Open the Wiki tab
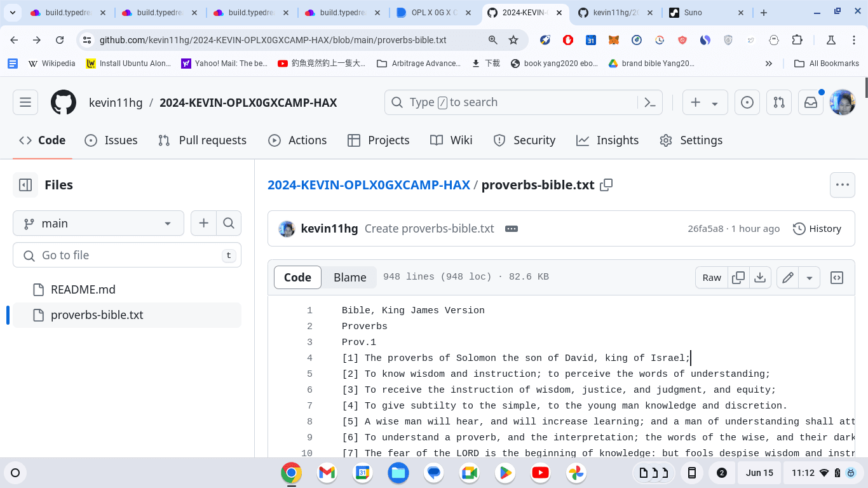Viewport: 868px width, 488px height. pos(451,140)
